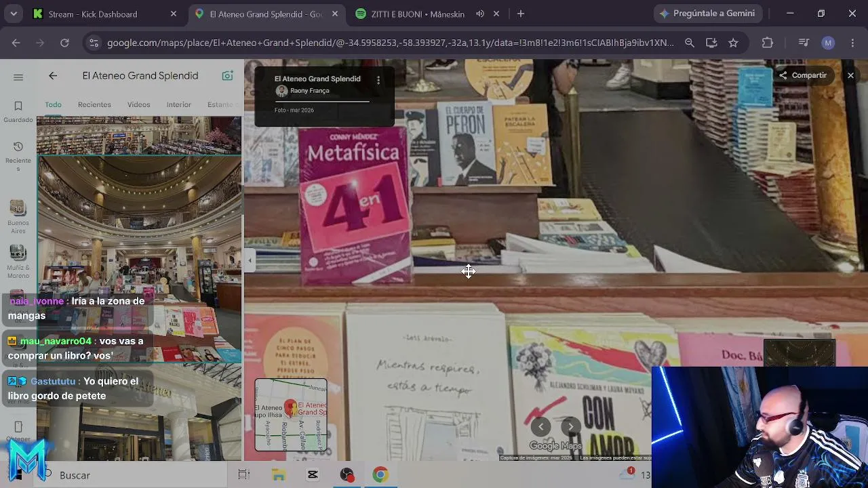Close the Stream - Kick Dashboard tab
This screenshot has height=488, width=868.
click(x=174, y=14)
